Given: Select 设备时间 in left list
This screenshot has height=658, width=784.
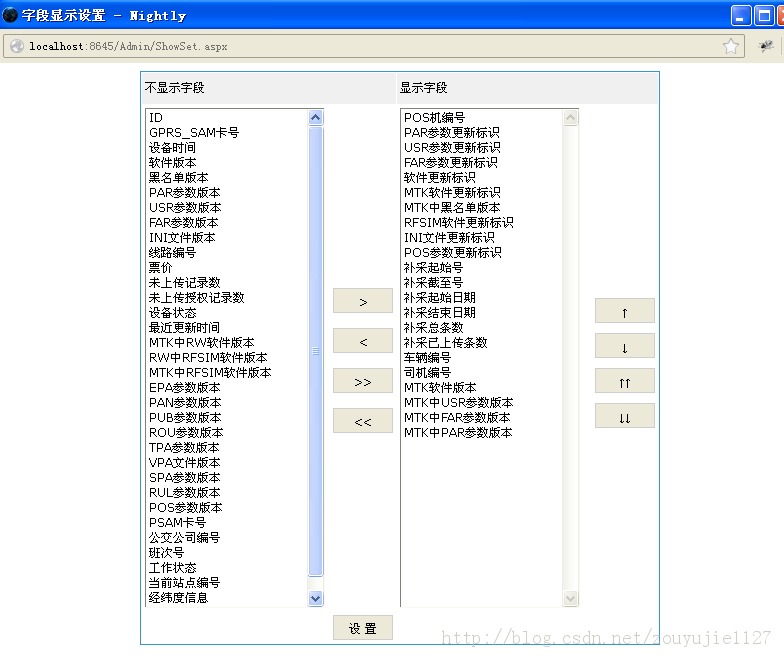Looking at the screenshot, I should click(228, 148).
